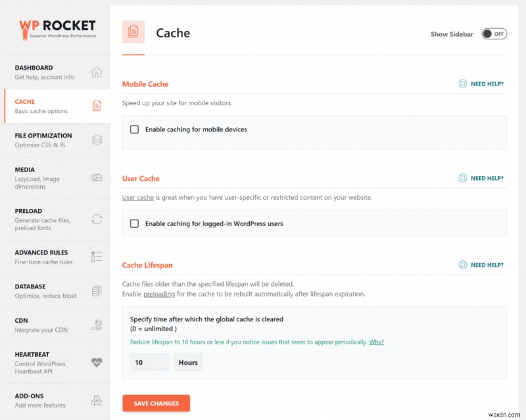Click the cache lifespan value input field
Screen dimensions: 526x420
(149, 362)
